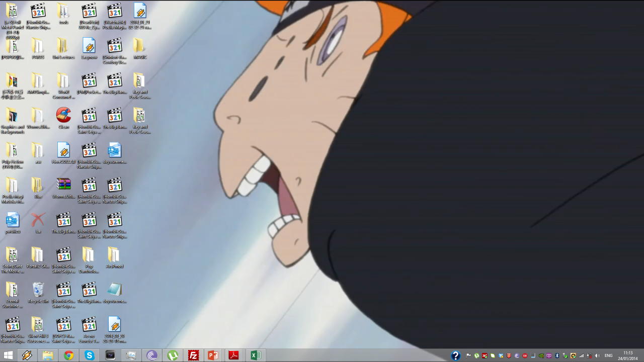Select the 'AvsPmod' folder
The height and width of the screenshot is (362, 644).
pyautogui.click(x=114, y=258)
